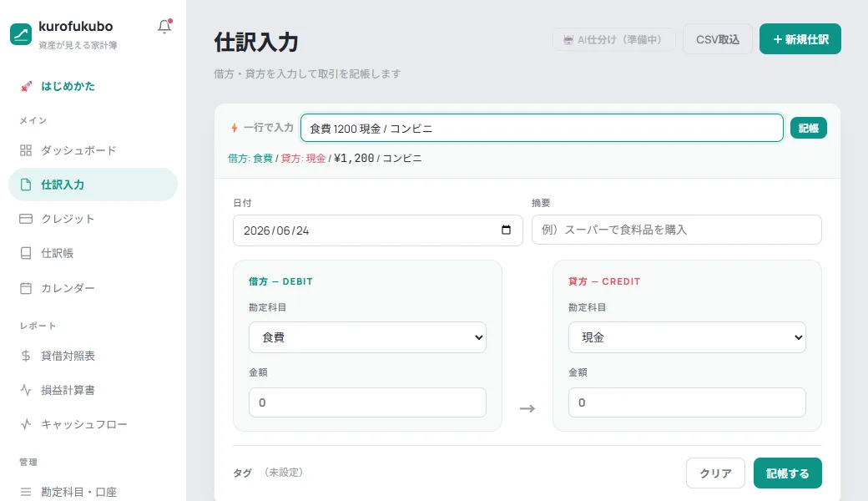Click 借方 – DEBIT heading
This screenshot has width=868, height=501.
pos(280,281)
